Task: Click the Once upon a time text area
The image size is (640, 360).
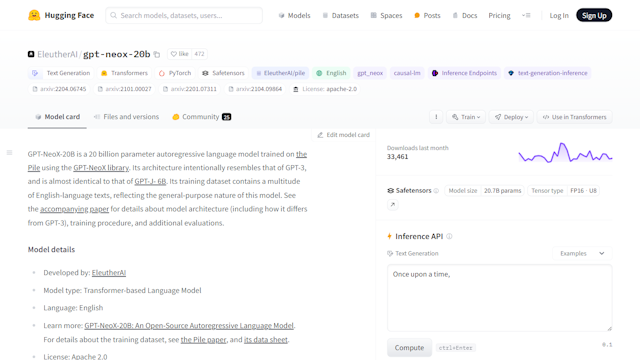Action: pyautogui.click(x=500, y=298)
